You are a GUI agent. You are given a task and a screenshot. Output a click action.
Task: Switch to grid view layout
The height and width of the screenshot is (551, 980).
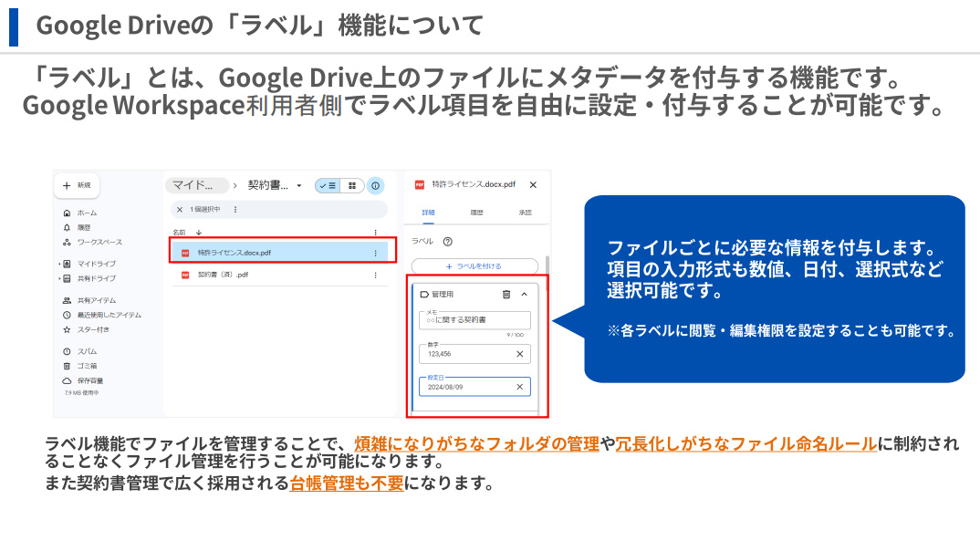coord(352,185)
